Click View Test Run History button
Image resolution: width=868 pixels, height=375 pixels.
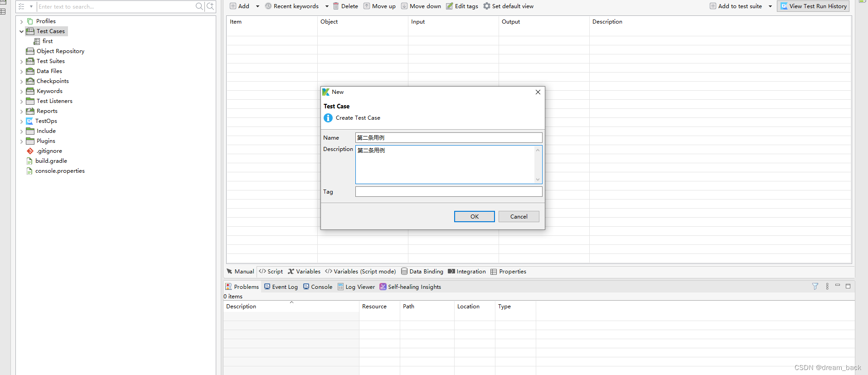[813, 6]
